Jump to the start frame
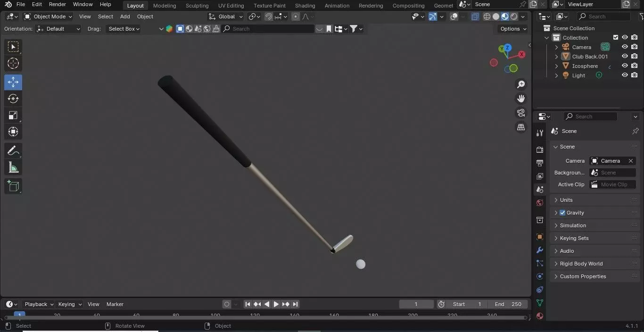This screenshot has height=332, width=644. click(248, 304)
